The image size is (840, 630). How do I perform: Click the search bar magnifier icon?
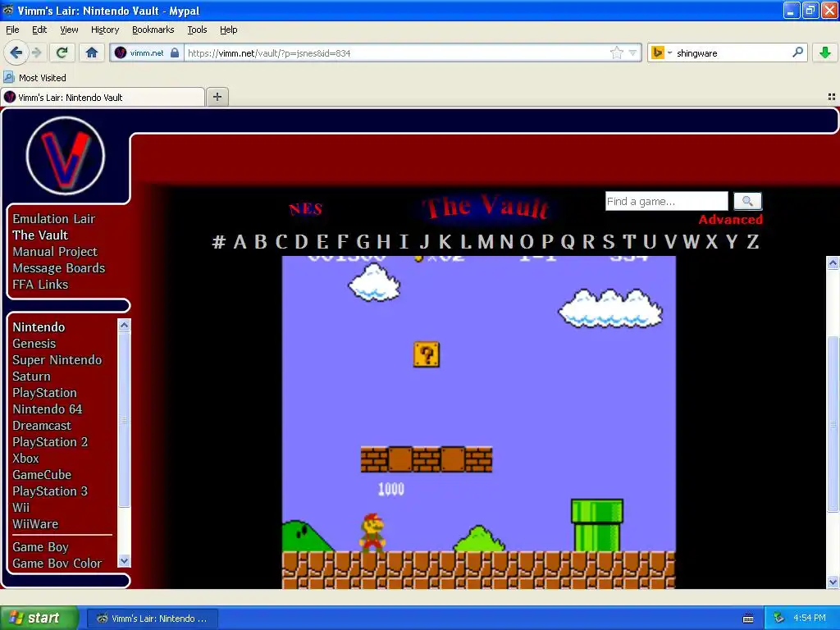797,52
